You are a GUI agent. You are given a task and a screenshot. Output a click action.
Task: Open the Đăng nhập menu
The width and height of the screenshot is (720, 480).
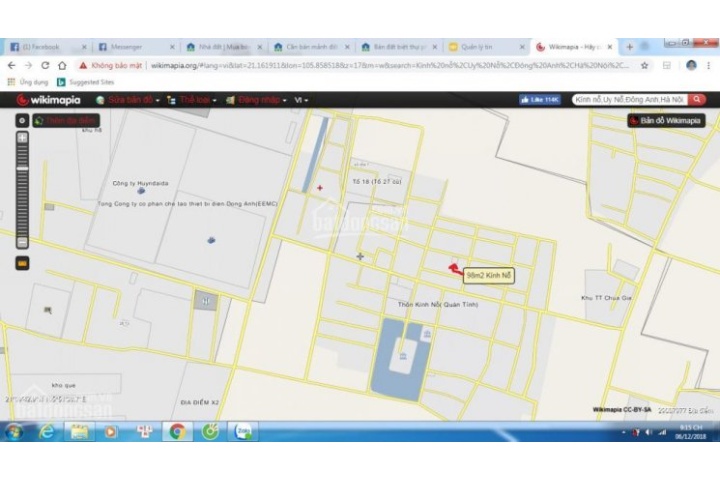[256, 100]
